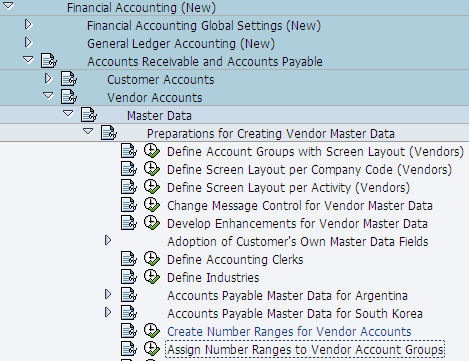Click 'Assign Number Ranges to Vendor Account Groups' text
This screenshot has width=469, height=361.
click(x=305, y=350)
